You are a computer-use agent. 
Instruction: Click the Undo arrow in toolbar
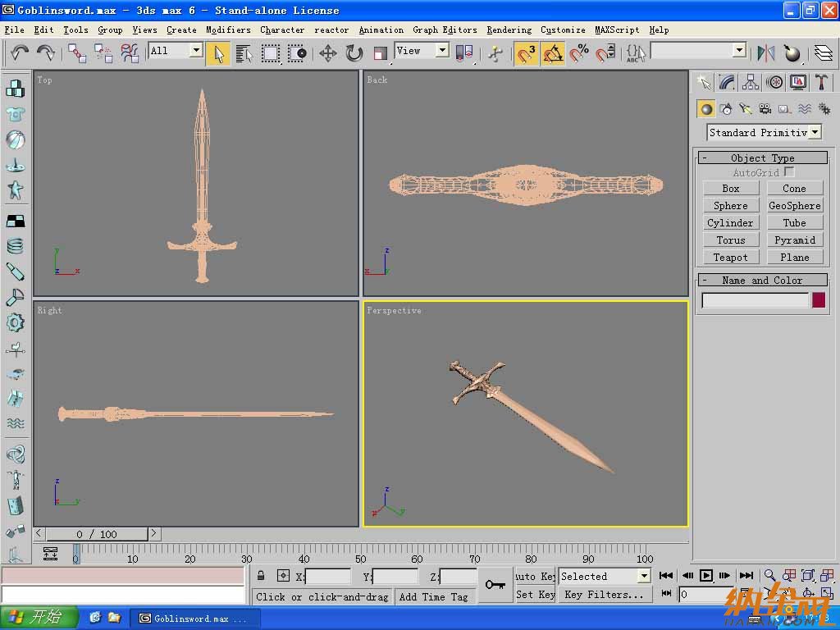coord(20,52)
